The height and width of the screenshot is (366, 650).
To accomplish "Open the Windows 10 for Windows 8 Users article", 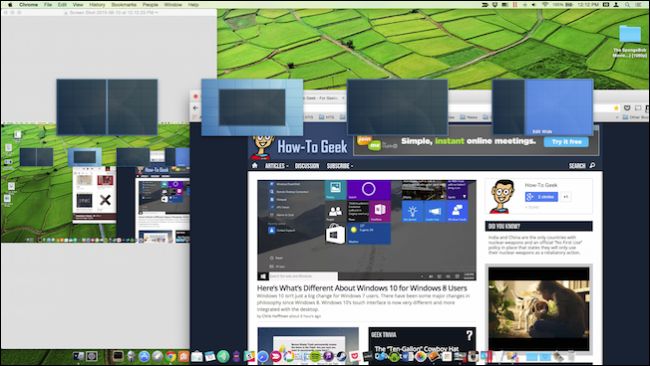I will [361, 288].
